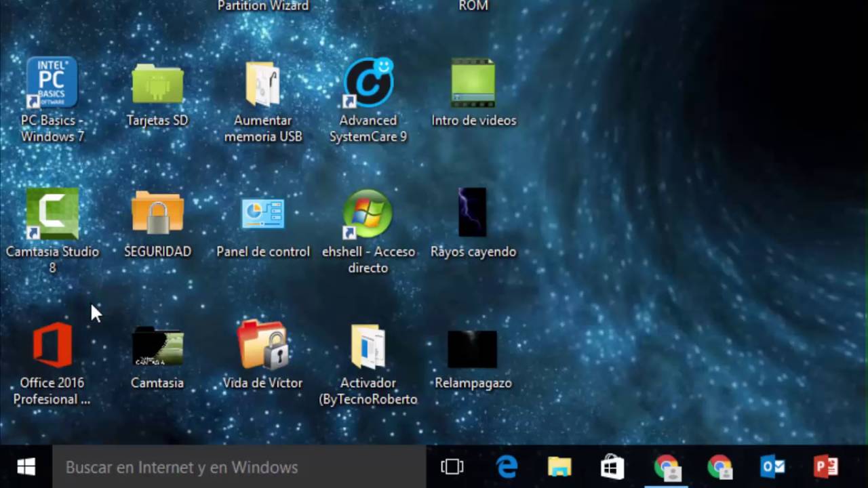Select the SEGURIDAD locked folder icon
This screenshot has width=868, height=488.
tap(157, 213)
